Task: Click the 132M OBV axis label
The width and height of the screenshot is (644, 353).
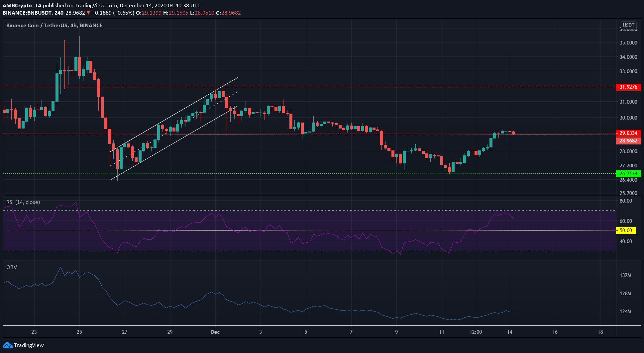Action: point(625,275)
